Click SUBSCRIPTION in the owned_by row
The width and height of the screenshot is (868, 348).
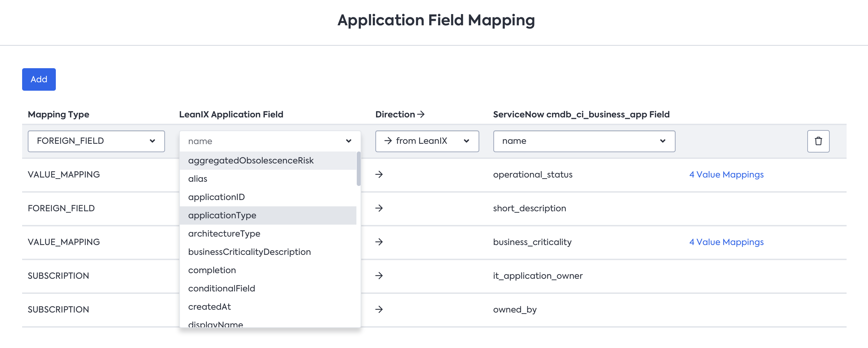58,310
